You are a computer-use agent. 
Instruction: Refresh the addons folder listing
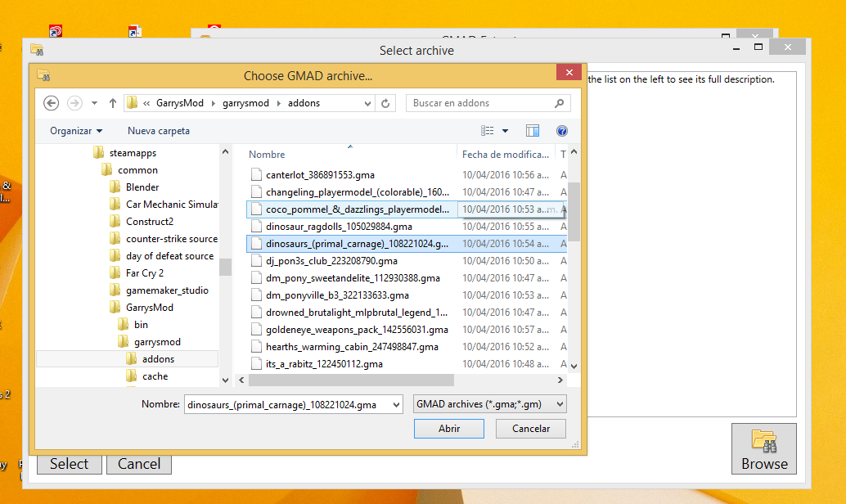(x=385, y=103)
